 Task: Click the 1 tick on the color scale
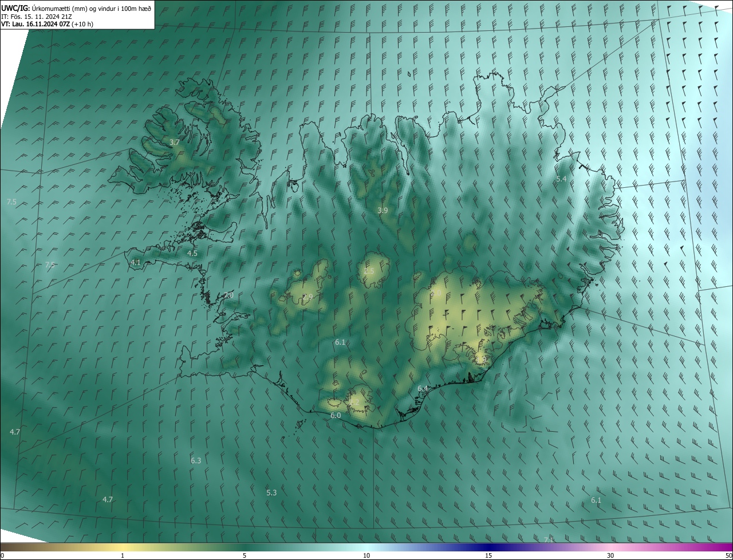[x=123, y=555]
